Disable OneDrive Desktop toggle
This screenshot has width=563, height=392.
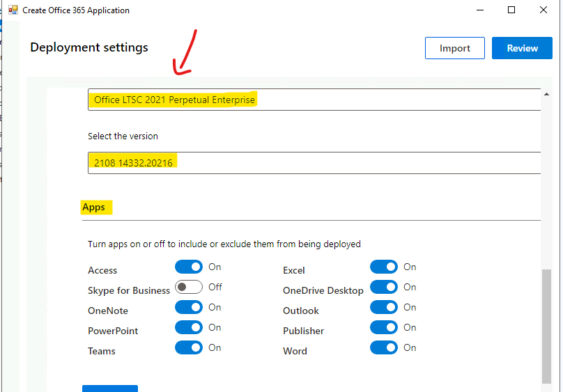(x=384, y=287)
